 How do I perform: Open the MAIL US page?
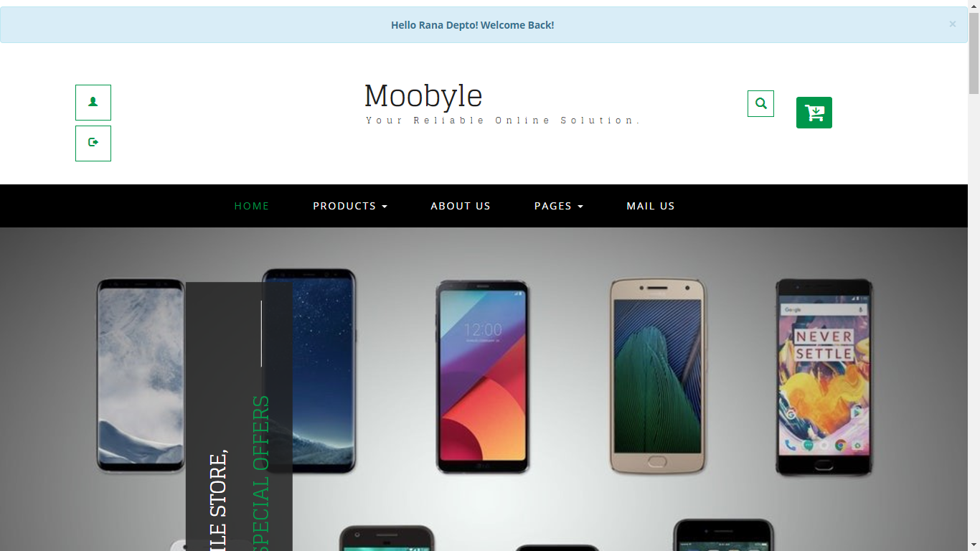(651, 206)
